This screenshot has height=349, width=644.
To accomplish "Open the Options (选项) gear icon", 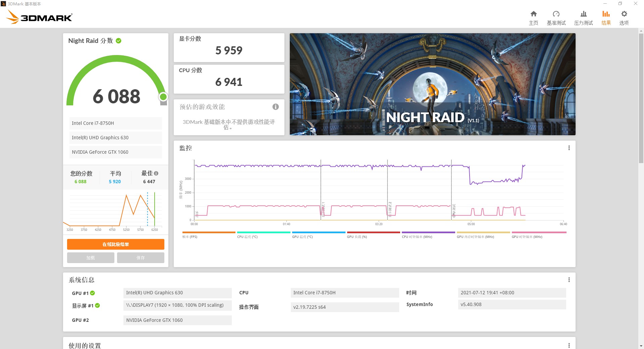I will coord(624,14).
